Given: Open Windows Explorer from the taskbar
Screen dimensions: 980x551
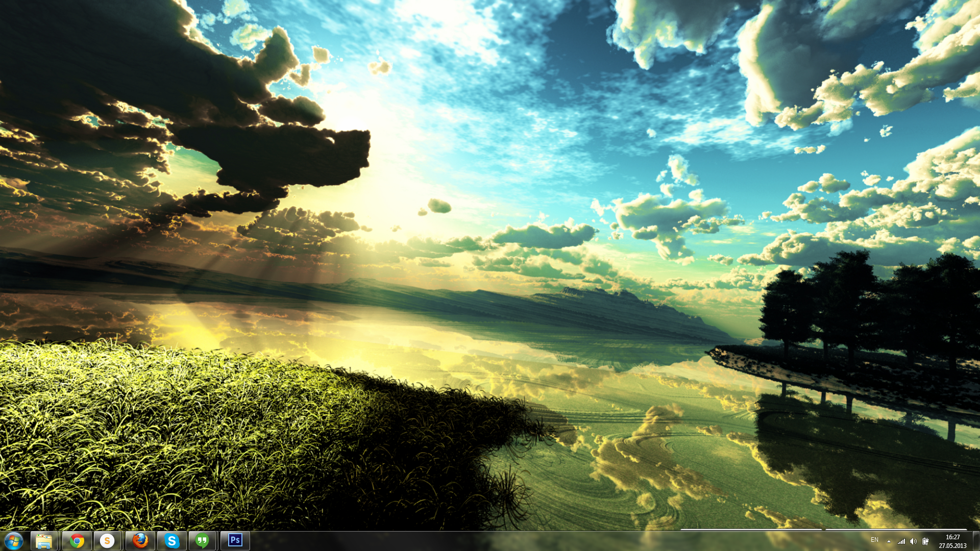Looking at the screenshot, I should pyautogui.click(x=44, y=541).
